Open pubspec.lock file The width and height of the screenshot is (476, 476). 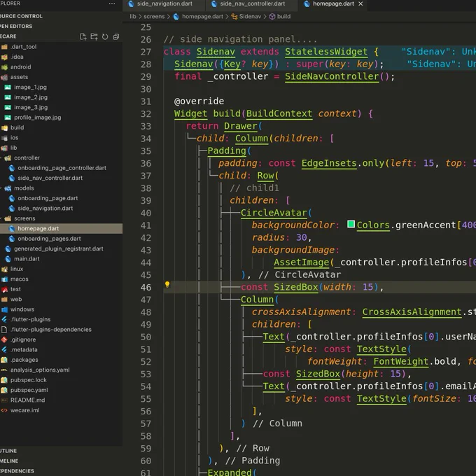pyautogui.click(x=61, y=380)
